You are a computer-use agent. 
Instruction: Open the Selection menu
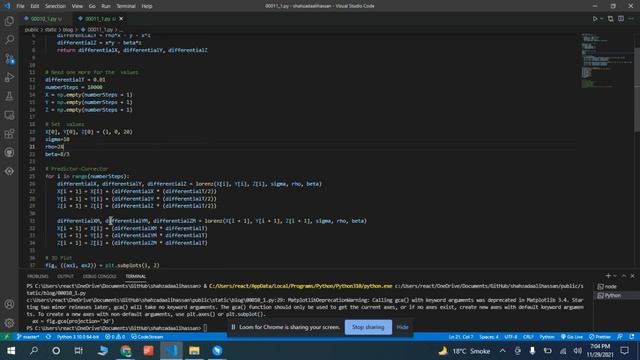pyautogui.click(x=55, y=6)
